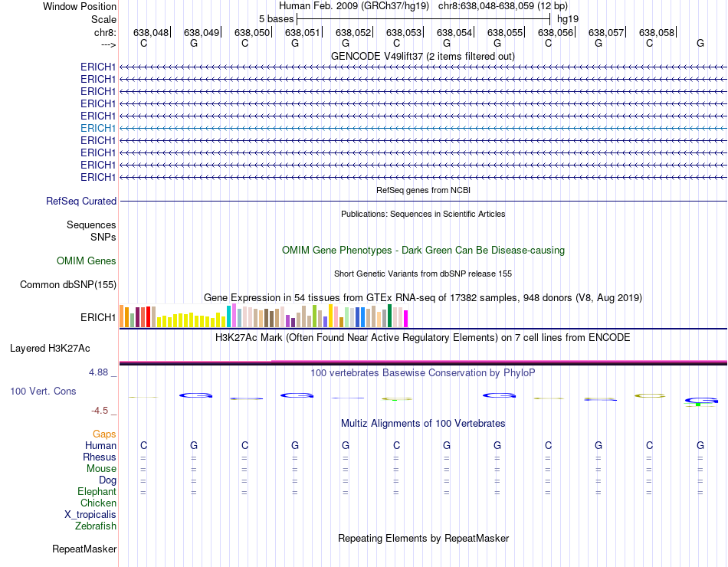Image resolution: width=728 pixels, height=567 pixels.
Task: Click the 5 bases scale bar label
Action: tap(276, 19)
